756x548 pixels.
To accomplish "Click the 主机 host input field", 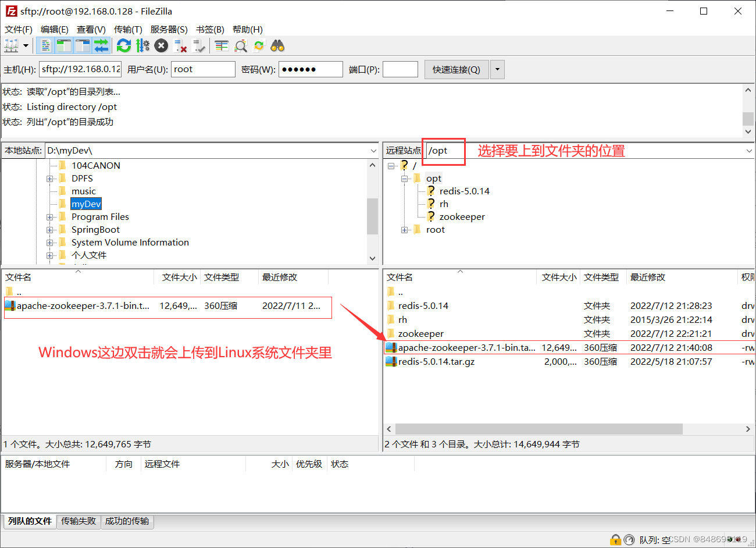I will point(80,69).
